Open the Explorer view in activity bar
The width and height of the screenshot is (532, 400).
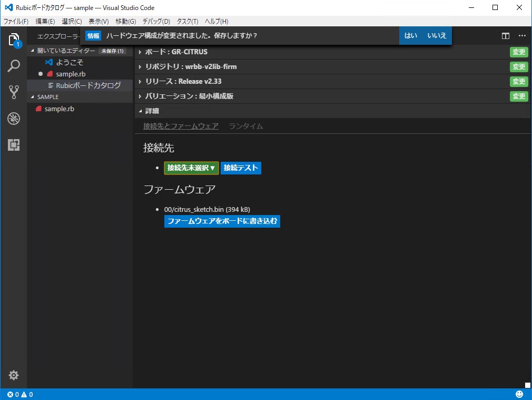tap(14, 40)
